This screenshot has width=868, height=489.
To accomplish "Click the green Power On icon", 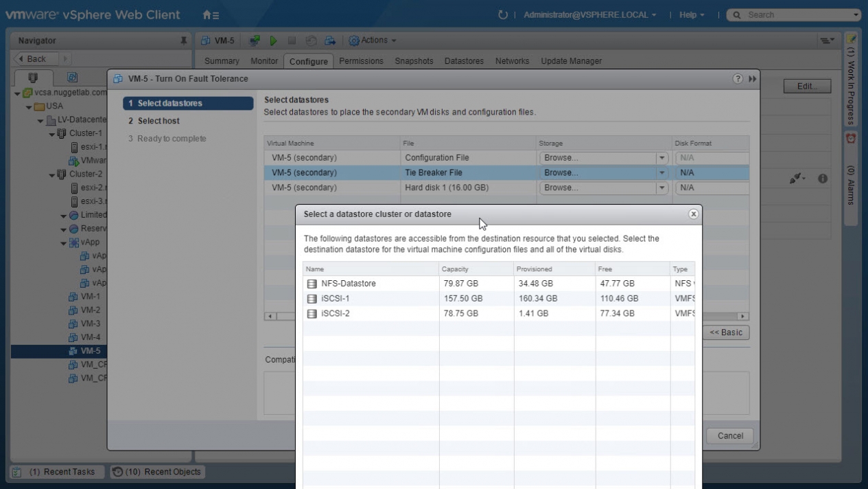I will pyautogui.click(x=273, y=41).
